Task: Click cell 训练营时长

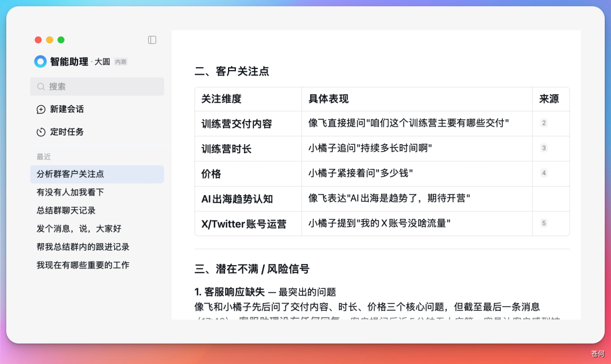Action: (x=226, y=149)
